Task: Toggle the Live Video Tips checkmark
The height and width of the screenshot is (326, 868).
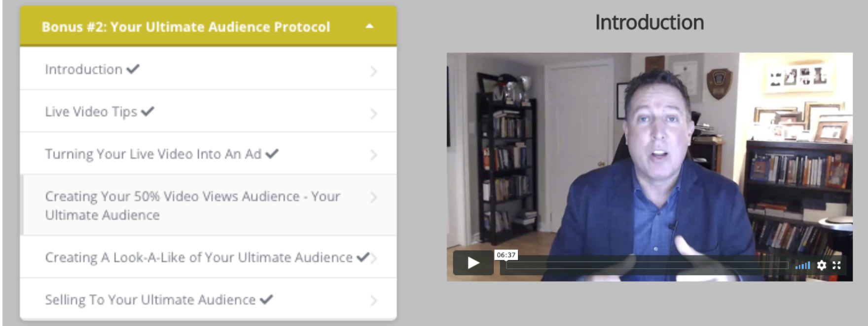Action: 147,112
